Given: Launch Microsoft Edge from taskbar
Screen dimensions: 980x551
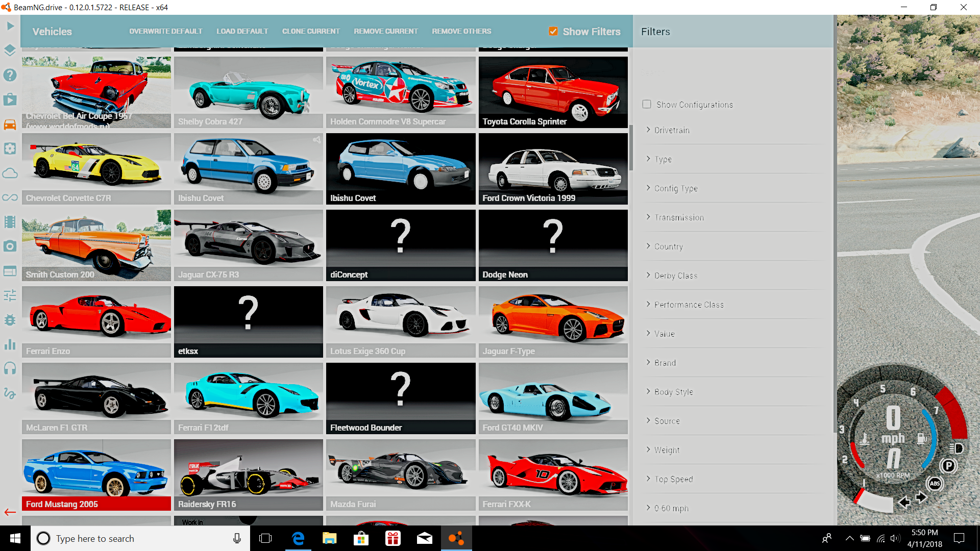Looking at the screenshot, I should (298, 538).
